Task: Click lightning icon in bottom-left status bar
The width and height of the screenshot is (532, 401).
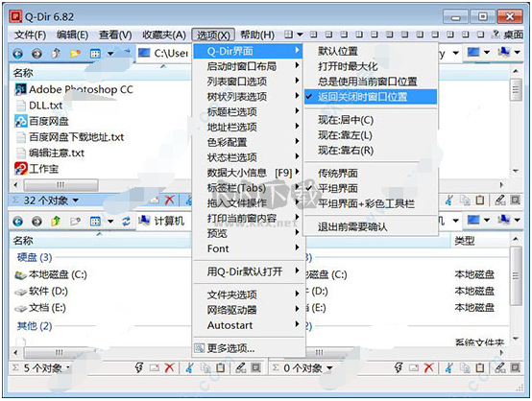Action: point(139,367)
